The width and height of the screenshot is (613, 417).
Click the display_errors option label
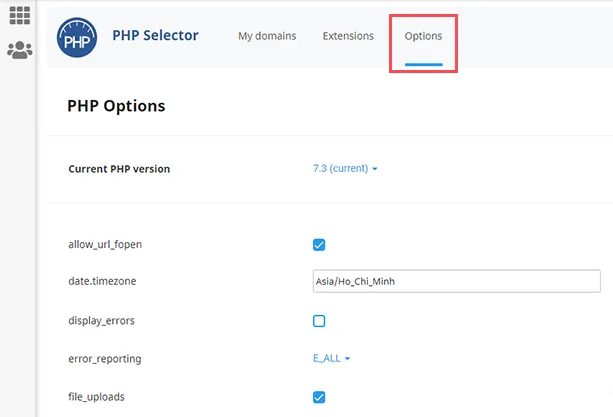(101, 321)
